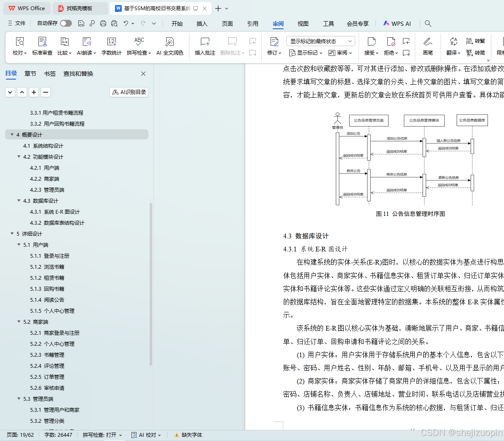Open the 查找和替换 panel tab

pyautogui.click(x=78, y=74)
